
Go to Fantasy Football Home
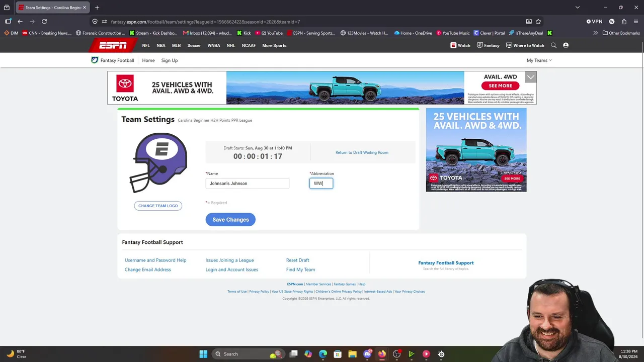tap(148, 60)
